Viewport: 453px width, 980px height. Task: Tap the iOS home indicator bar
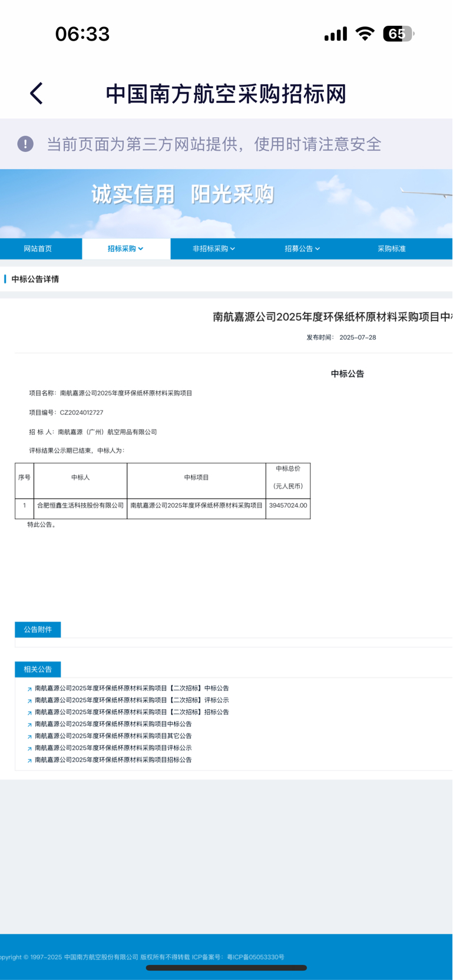(x=226, y=968)
